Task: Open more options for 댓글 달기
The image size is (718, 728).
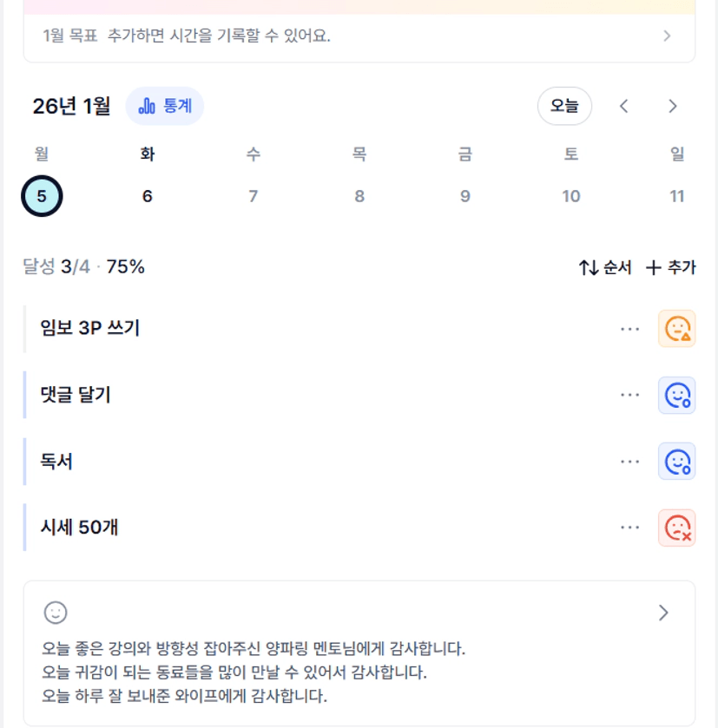Action: point(630,396)
